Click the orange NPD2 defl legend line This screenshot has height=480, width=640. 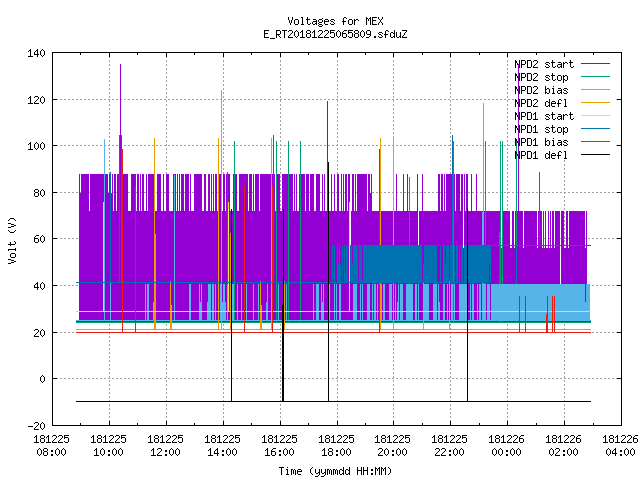tap(595, 103)
